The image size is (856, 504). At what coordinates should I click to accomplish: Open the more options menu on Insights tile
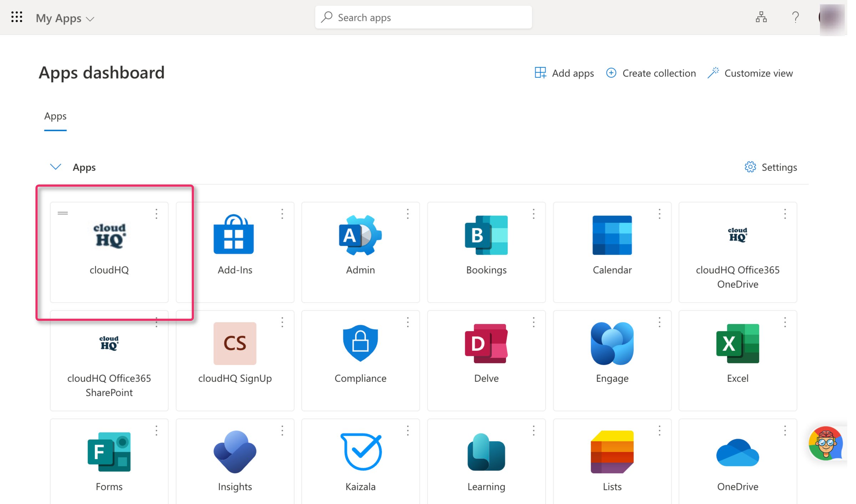click(282, 431)
